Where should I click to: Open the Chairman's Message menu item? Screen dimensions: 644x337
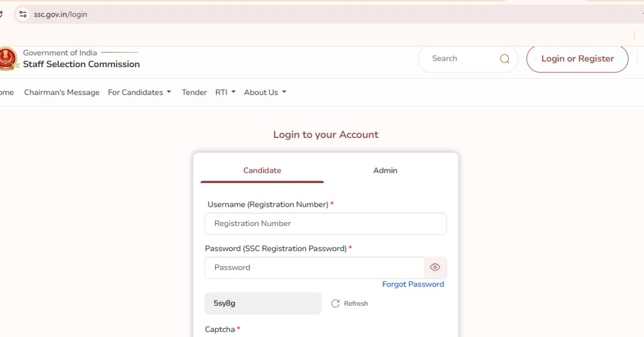[62, 92]
